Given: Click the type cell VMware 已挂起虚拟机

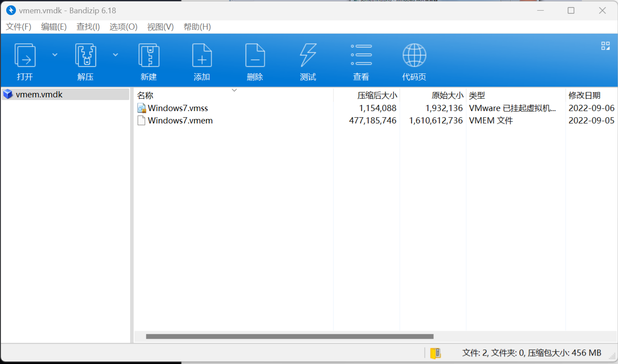Looking at the screenshot, I should pyautogui.click(x=513, y=108).
